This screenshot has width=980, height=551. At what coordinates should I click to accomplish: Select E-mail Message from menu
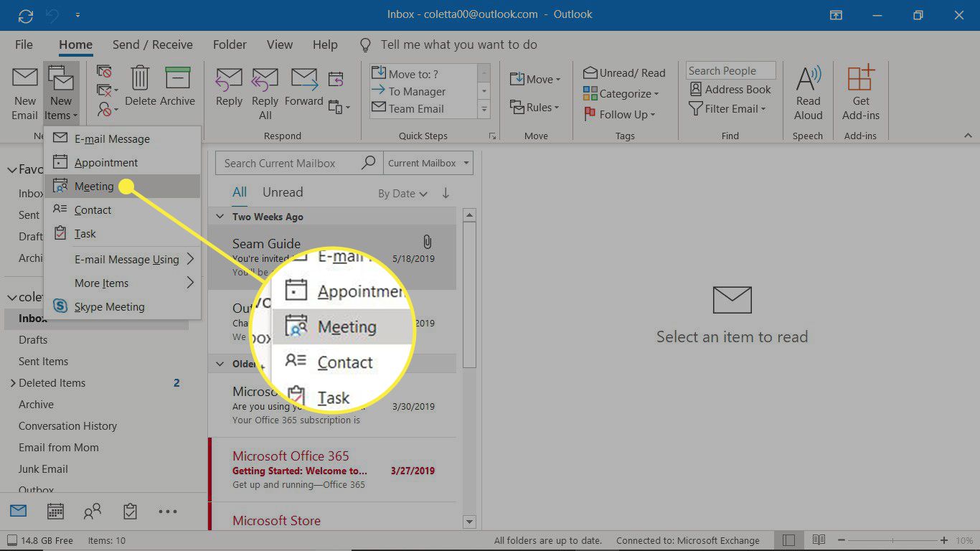(122, 138)
